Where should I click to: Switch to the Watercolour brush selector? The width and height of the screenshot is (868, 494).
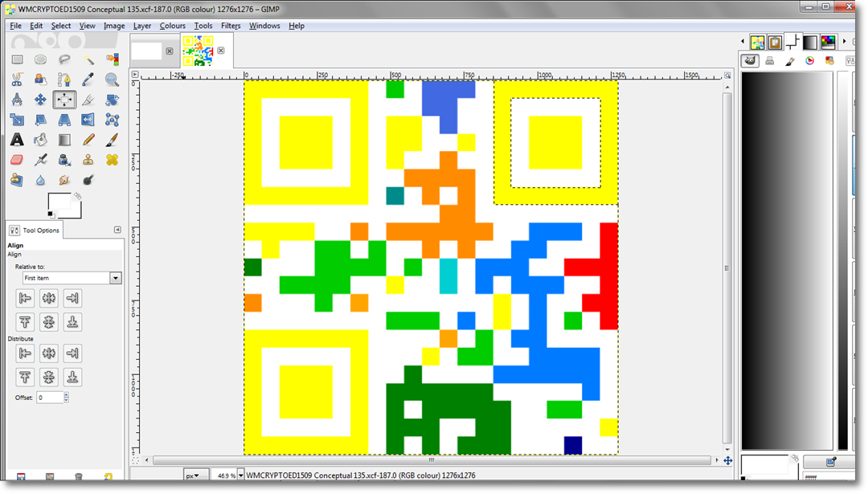click(790, 61)
